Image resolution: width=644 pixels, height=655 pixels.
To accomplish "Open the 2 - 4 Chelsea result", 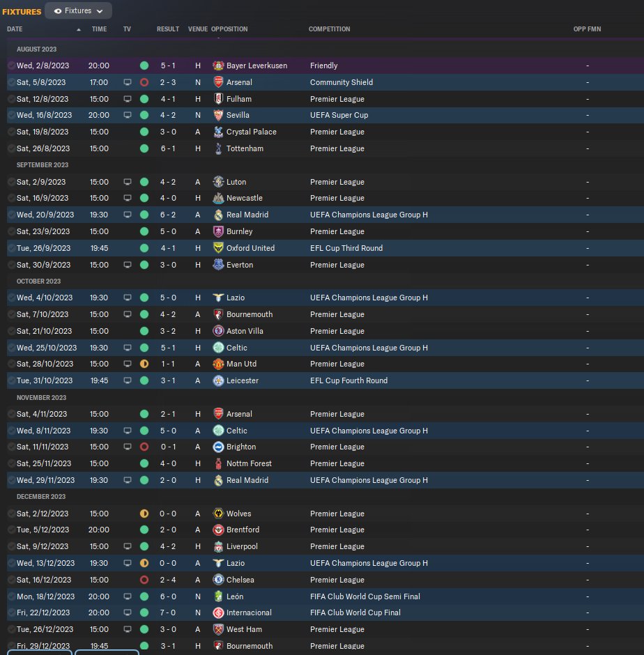I will (168, 580).
